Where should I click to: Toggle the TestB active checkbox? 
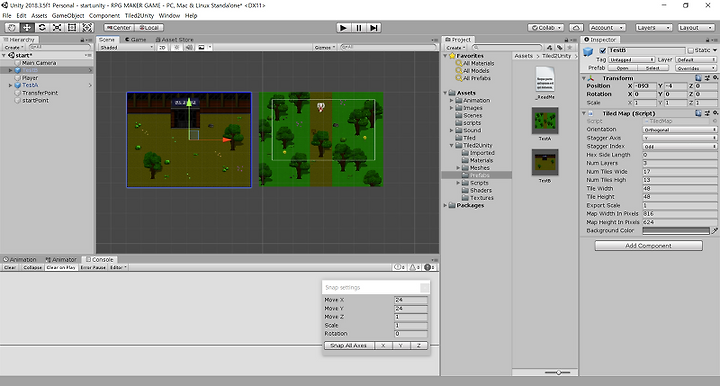602,50
